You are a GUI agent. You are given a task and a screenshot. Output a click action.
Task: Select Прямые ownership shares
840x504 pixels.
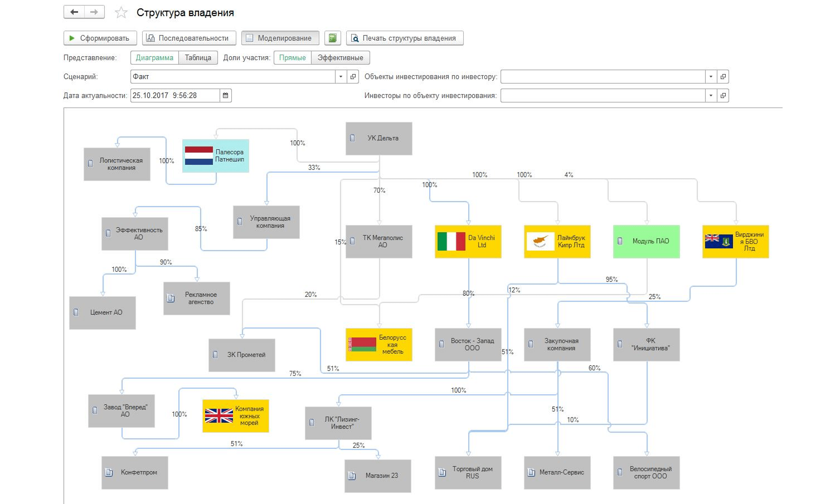(293, 57)
